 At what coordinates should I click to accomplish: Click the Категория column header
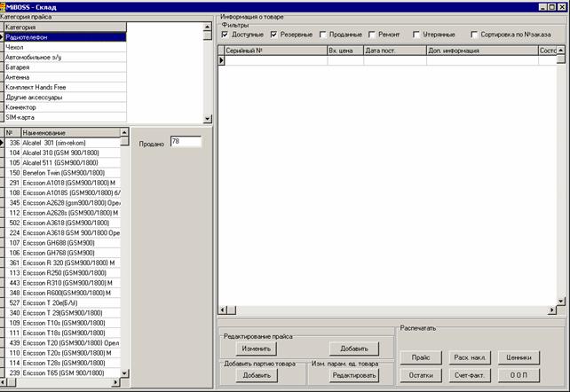65,27
